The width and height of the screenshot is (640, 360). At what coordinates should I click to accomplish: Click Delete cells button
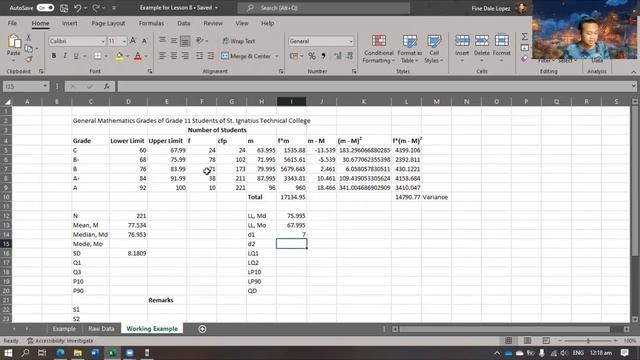(x=482, y=48)
